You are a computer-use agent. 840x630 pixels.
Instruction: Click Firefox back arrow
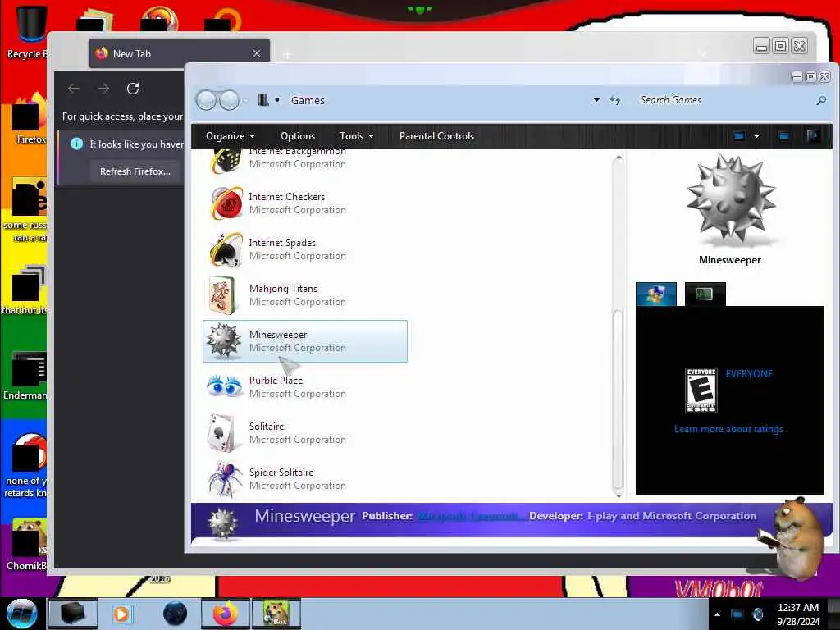pyautogui.click(x=74, y=89)
